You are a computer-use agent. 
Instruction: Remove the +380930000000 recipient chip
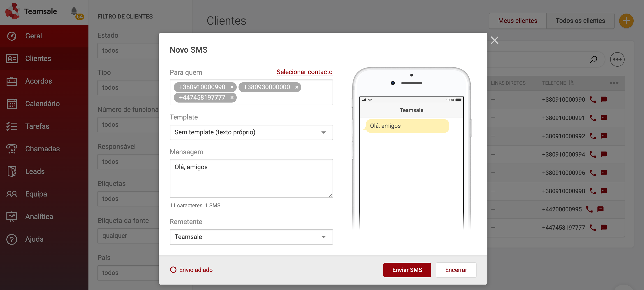pos(297,87)
